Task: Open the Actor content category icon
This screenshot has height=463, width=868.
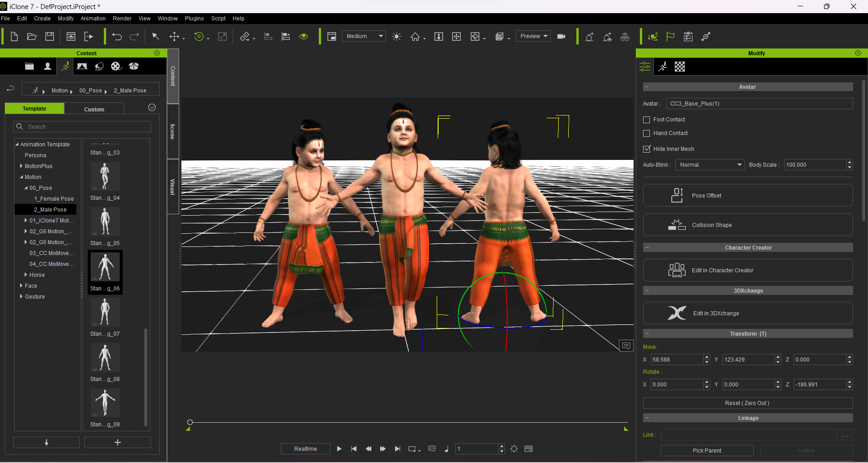Action: (47, 67)
